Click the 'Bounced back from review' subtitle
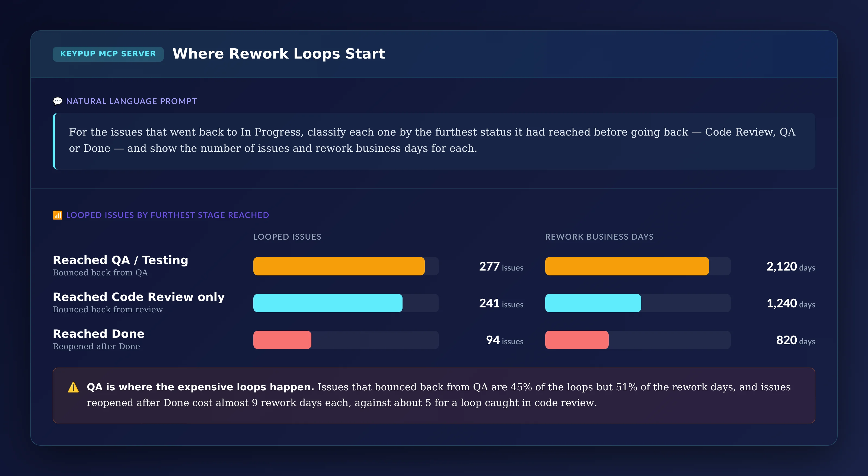Viewport: 868px width, 476px height. 108,309
